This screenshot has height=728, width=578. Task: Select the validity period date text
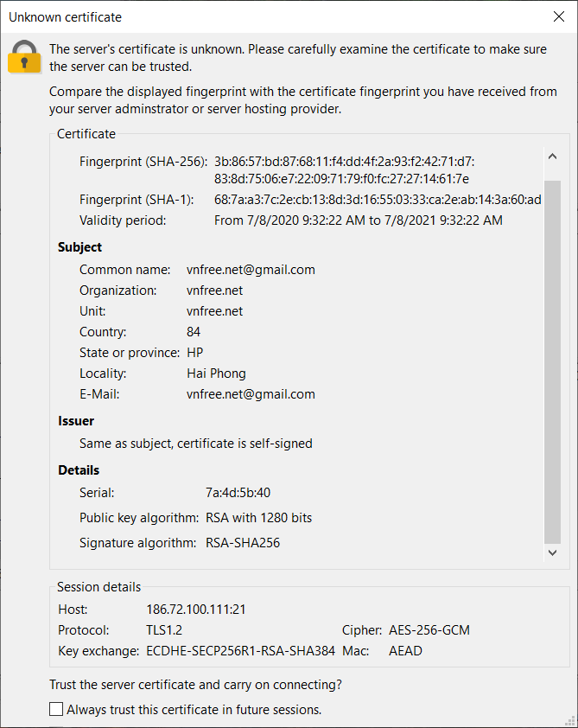tap(358, 220)
